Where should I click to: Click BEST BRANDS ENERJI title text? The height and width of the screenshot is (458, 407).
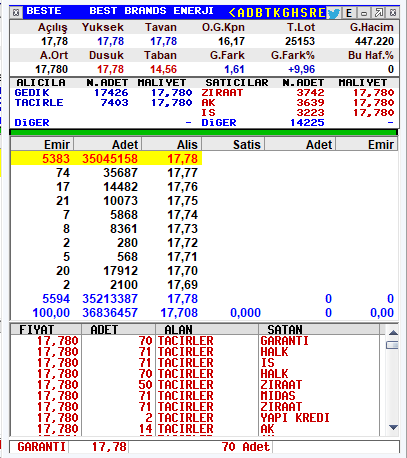[x=151, y=11]
